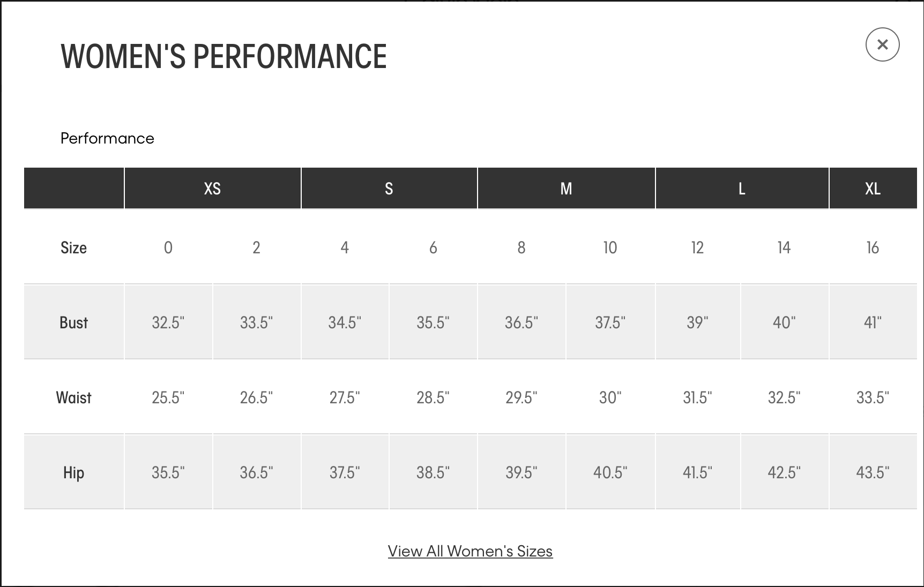Select size 8 in the Size row
The width and height of the screenshot is (924, 587).
521,247
